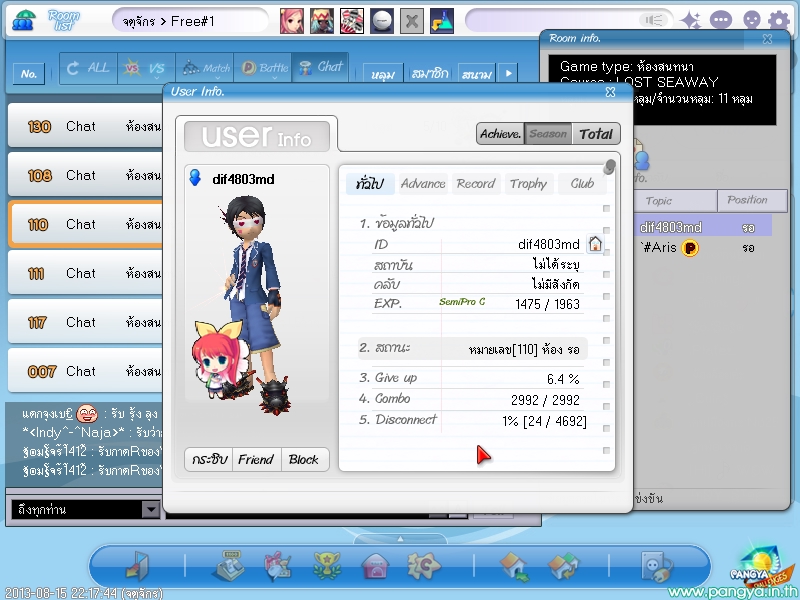
Task: Click the กระซิบ whisper button
Action: coord(209,460)
